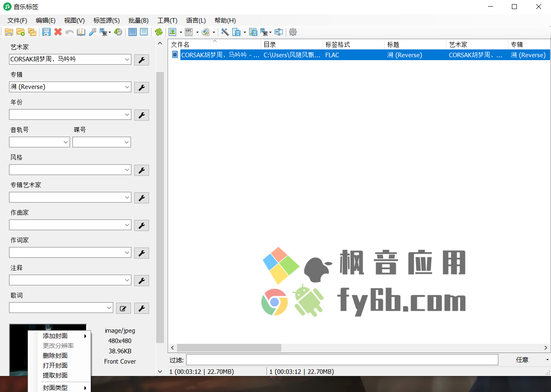The image size is (551, 392).
Task: Choose 打开封面 in context menu
Action: [59, 366]
